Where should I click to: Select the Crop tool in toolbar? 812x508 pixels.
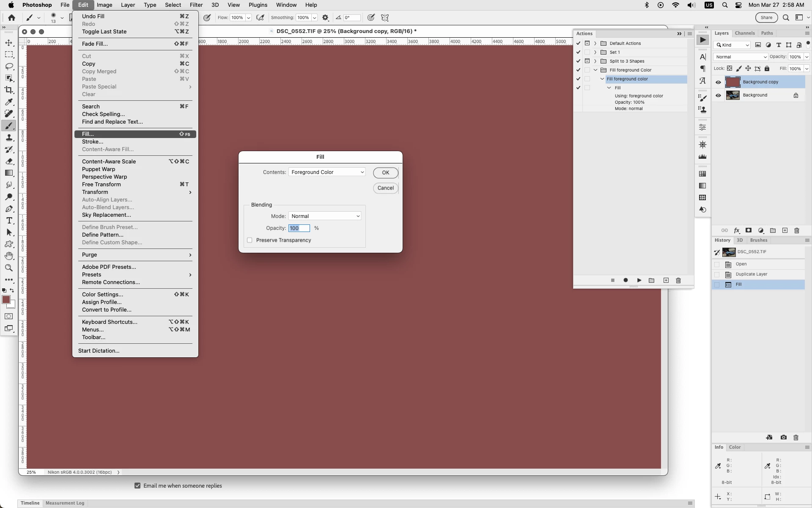9,90
